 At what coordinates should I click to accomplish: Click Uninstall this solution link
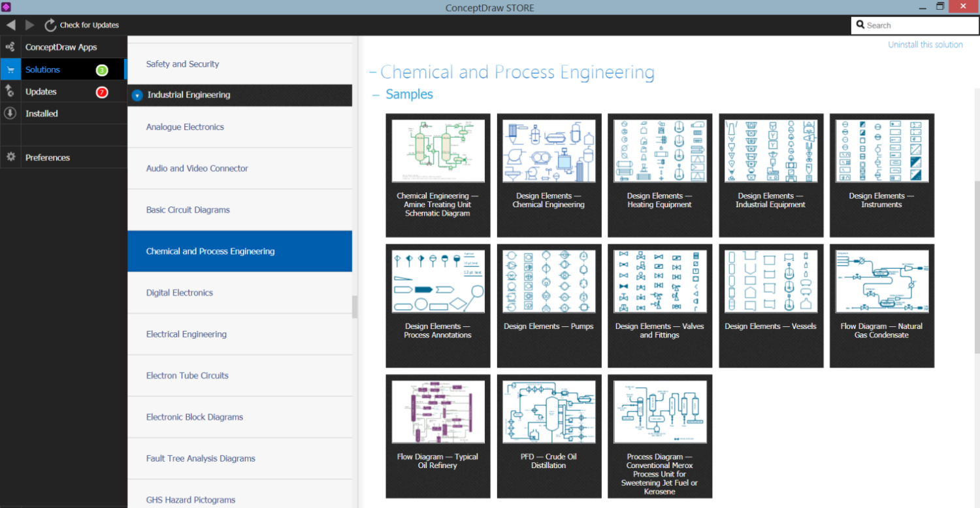click(925, 44)
